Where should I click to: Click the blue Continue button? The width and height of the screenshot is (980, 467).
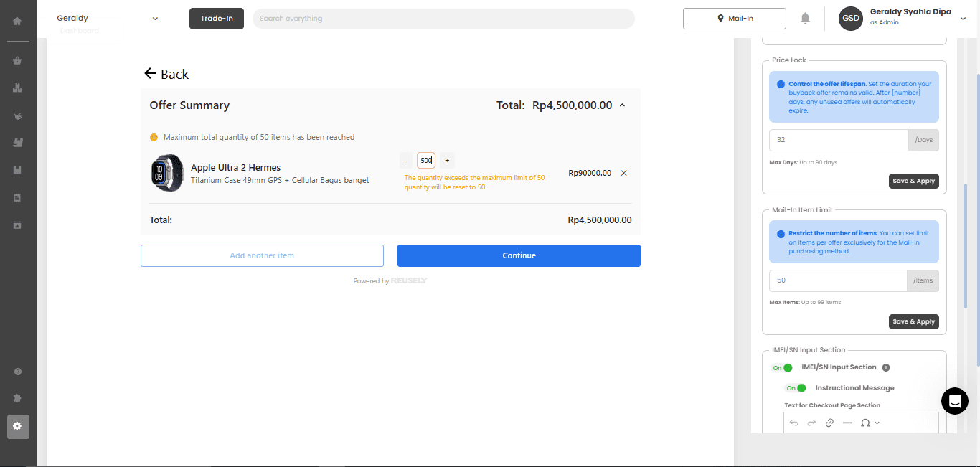[x=519, y=255]
